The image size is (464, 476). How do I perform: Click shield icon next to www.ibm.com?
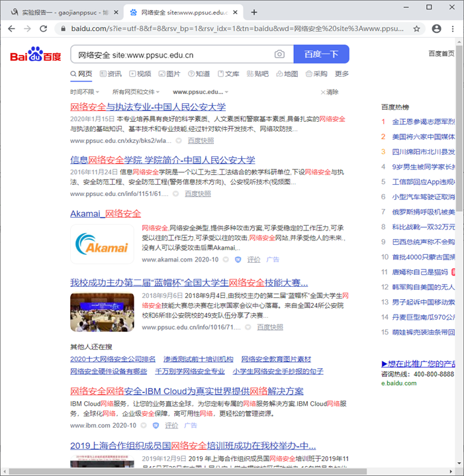(x=156, y=425)
